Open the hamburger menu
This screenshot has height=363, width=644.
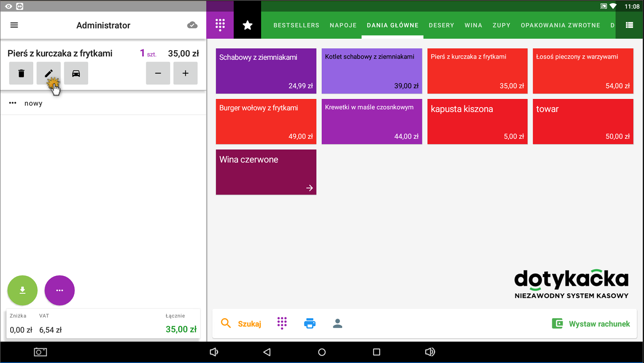[x=14, y=25]
